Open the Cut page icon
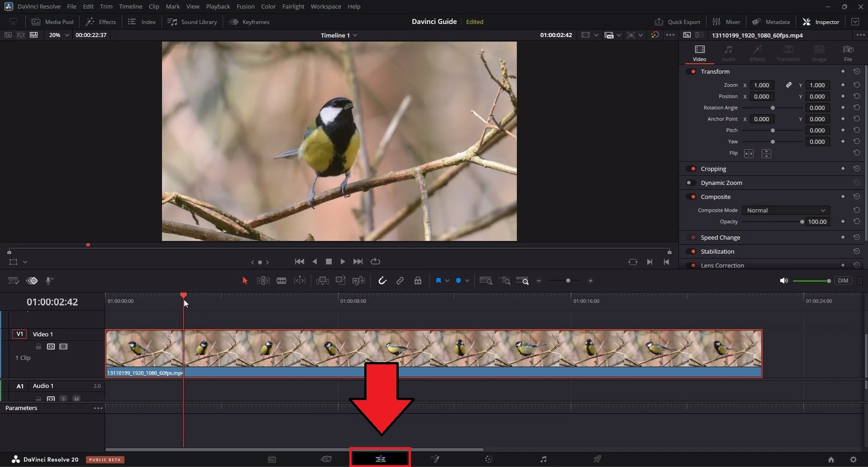This screenshot has width=868, height=467. pyautogui.click(x=326, y=459)
